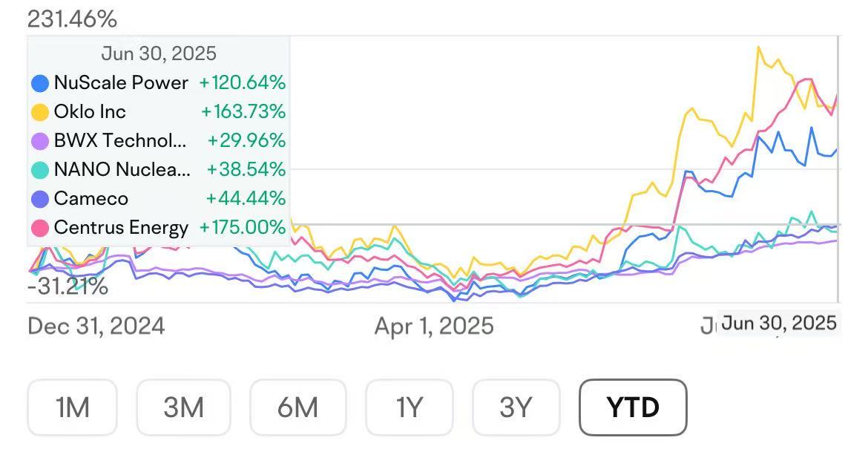The image size is (868, 452).
Task: Click the Apr 1, 2025 axis label
Action: coord(434,326)
